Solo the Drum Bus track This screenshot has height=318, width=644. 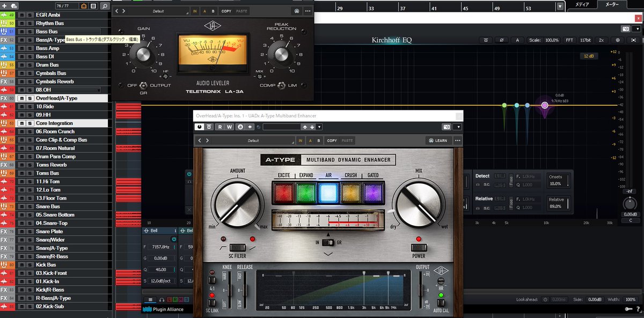pyautogui.click(x=30, y=65)
